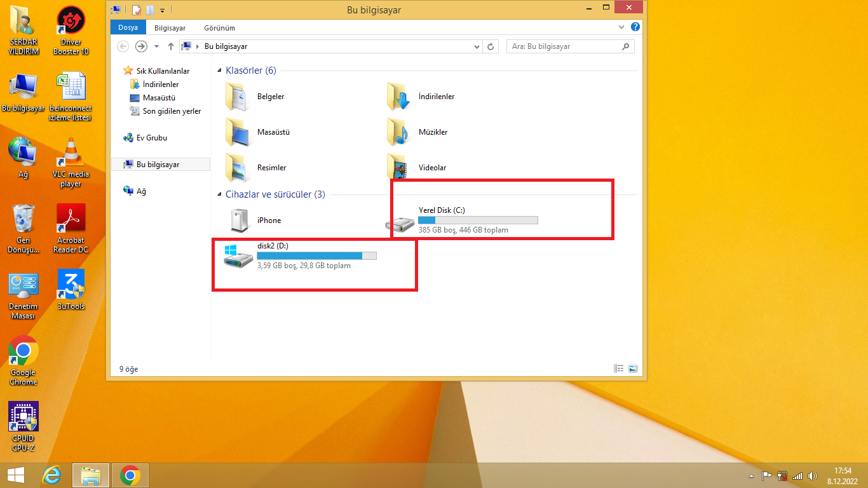Image resolution: width=868 pixels, height=488 pixels.
Task: Click the New folder icon in the title bar
Action: (x=150, y=10)
